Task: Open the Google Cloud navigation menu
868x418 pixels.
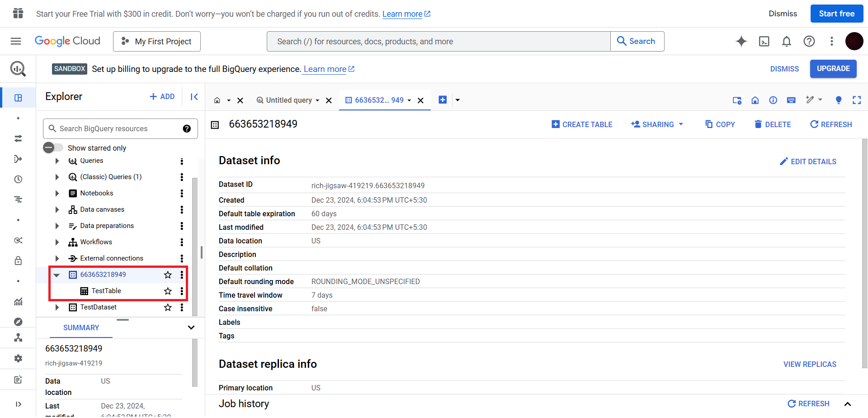Action: (x=16, y=41)
